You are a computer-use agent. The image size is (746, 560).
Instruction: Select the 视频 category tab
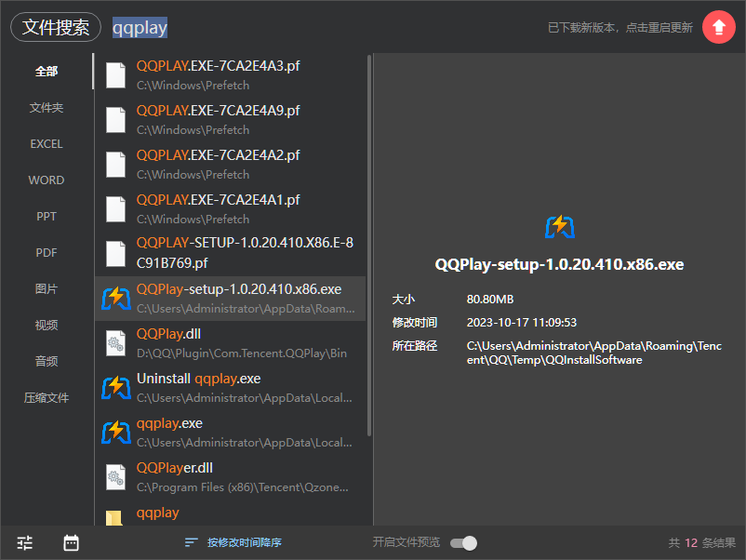point(47,325)
